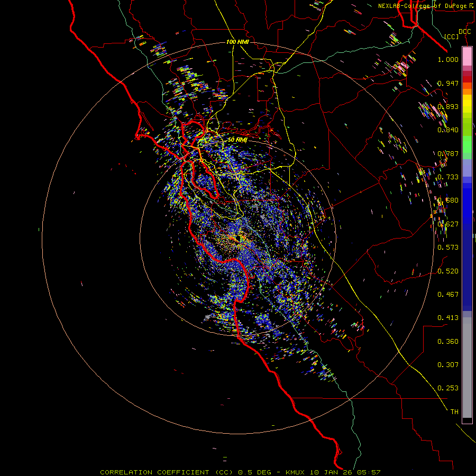Screen dimensions: 476x476
Task: Pick the bright green band of the color bar
Action: click(467, 144)
